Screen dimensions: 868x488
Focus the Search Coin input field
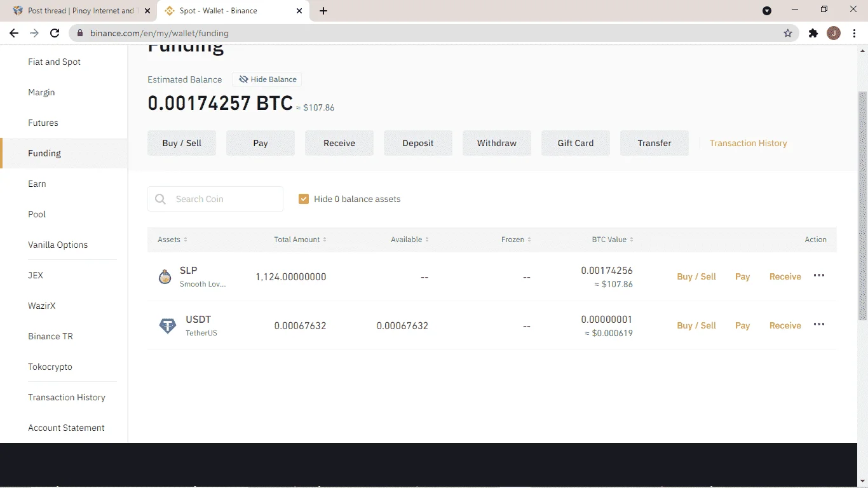pos(215,199)
